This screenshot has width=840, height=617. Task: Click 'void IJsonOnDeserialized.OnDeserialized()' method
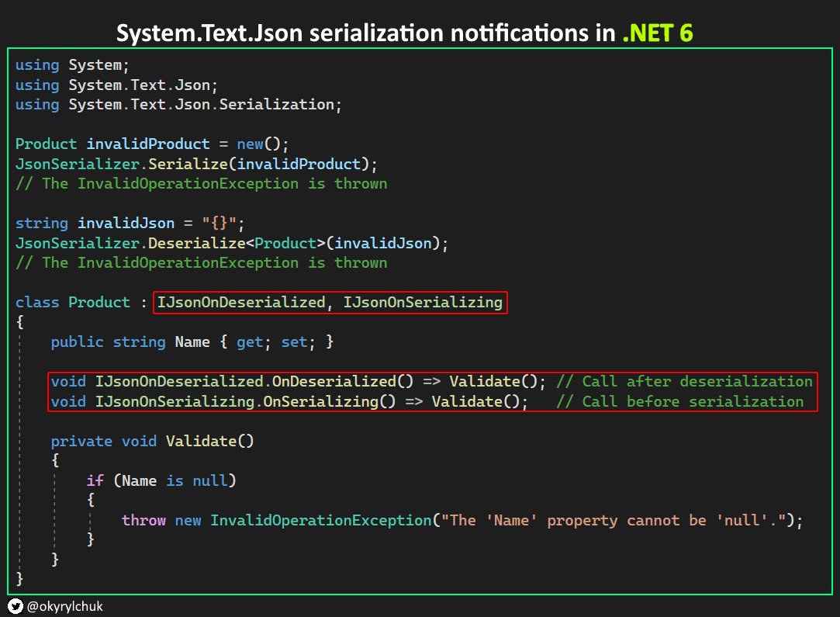[x=232, y=382]
